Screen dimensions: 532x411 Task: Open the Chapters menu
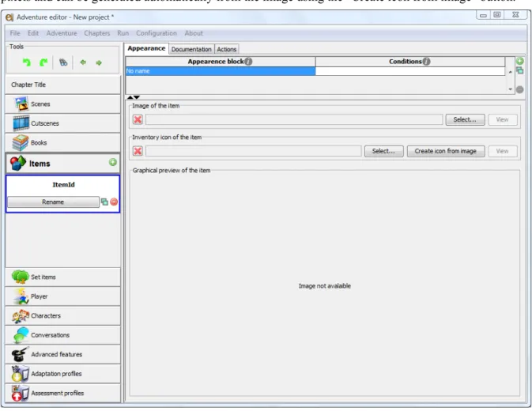click(97, 33)
